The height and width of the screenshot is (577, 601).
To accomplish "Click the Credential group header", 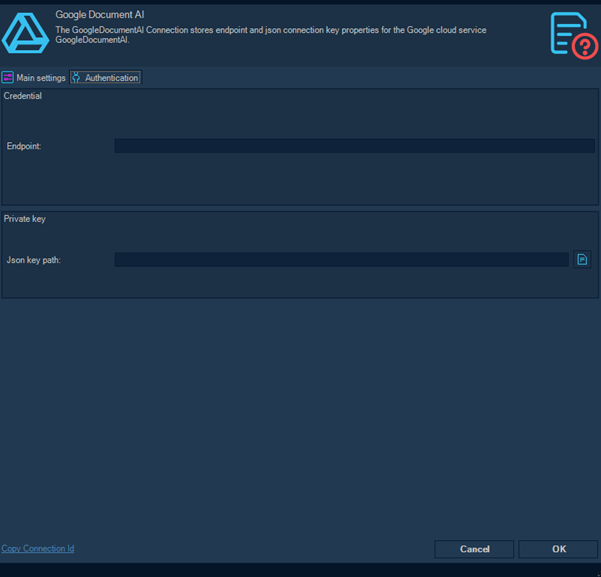I will (23, 97).
